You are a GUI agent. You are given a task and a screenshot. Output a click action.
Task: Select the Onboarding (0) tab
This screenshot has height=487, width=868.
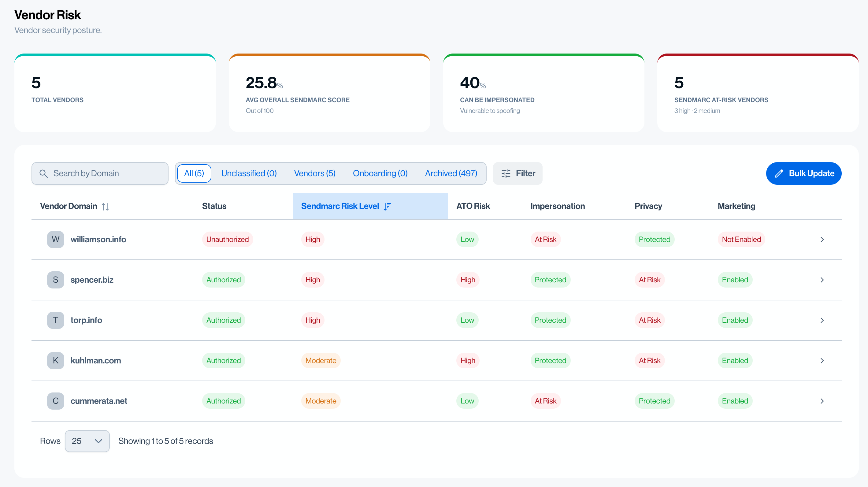click(380, 173)
